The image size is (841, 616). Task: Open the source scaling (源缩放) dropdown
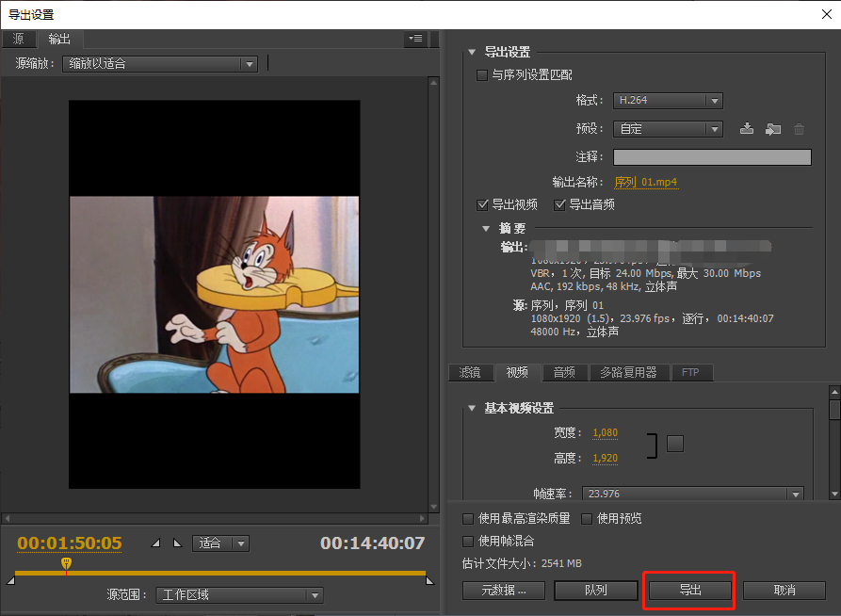160,64
